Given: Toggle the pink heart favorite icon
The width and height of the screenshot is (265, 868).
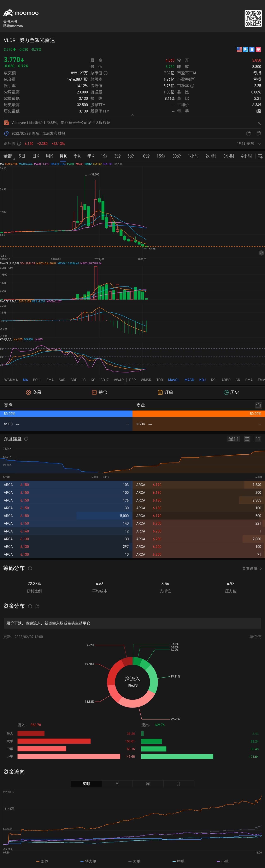Looking at the screenshot, I should pyautogui.click(x=258, y=50).
